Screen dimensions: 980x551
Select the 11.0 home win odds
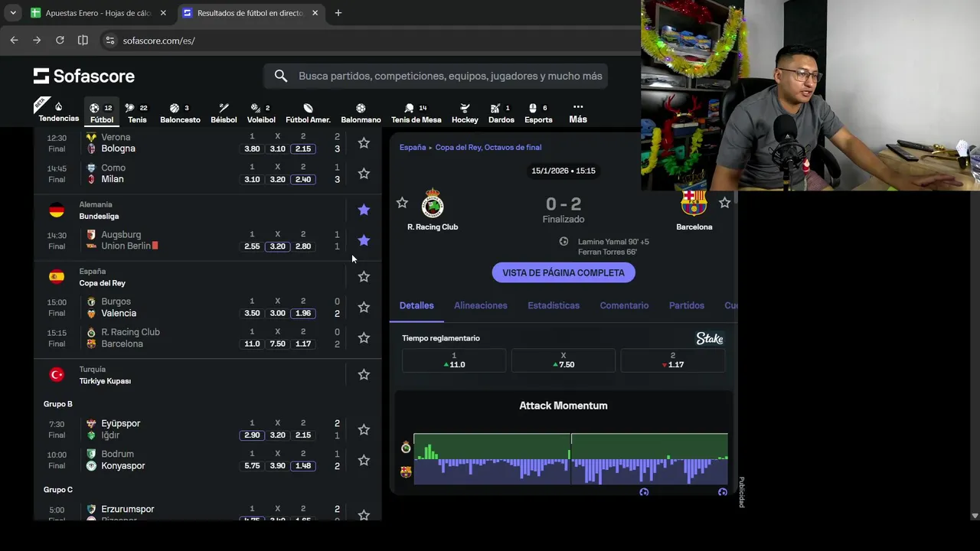pyautogui.click(x=454, y=360)
